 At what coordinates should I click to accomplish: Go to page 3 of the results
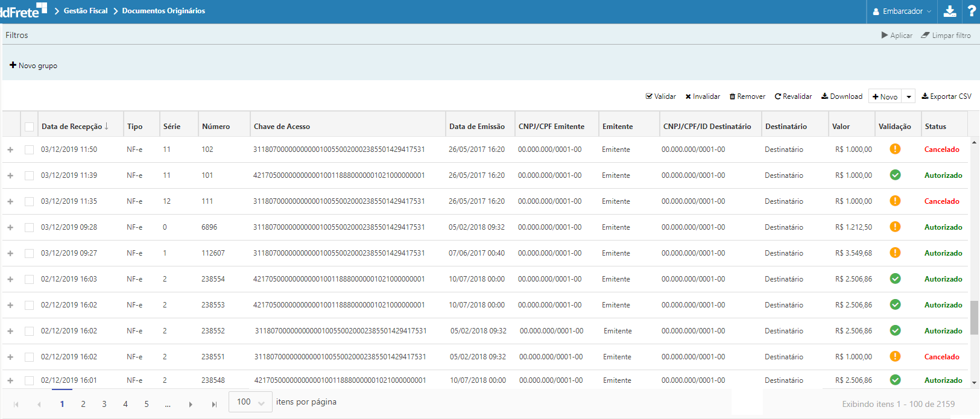(x=104, y=405)
